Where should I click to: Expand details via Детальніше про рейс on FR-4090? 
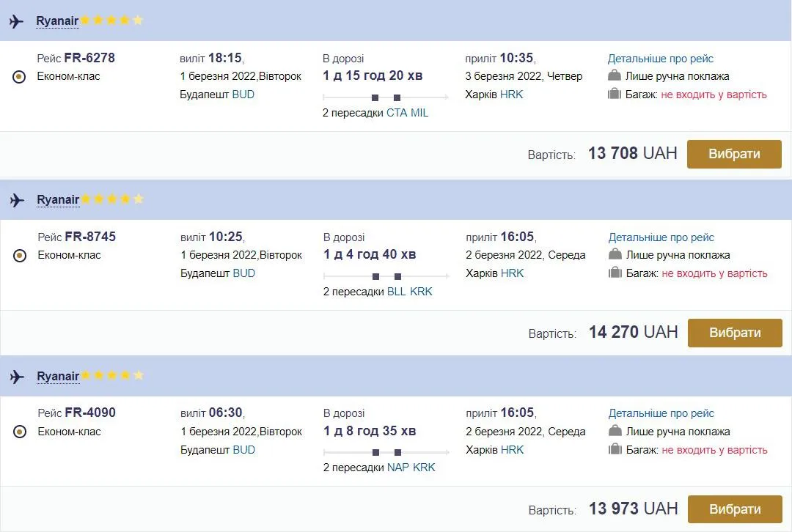tap(661, 413)
